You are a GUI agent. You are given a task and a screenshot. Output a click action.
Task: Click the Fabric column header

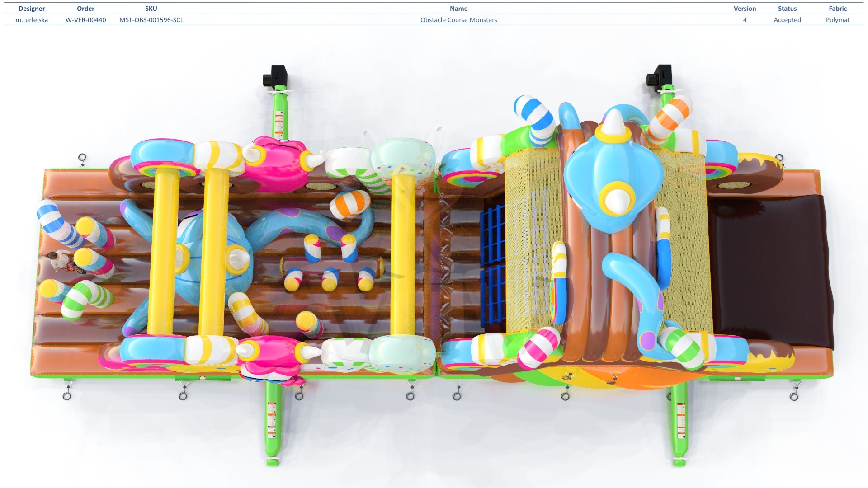[x=838, y=9]
